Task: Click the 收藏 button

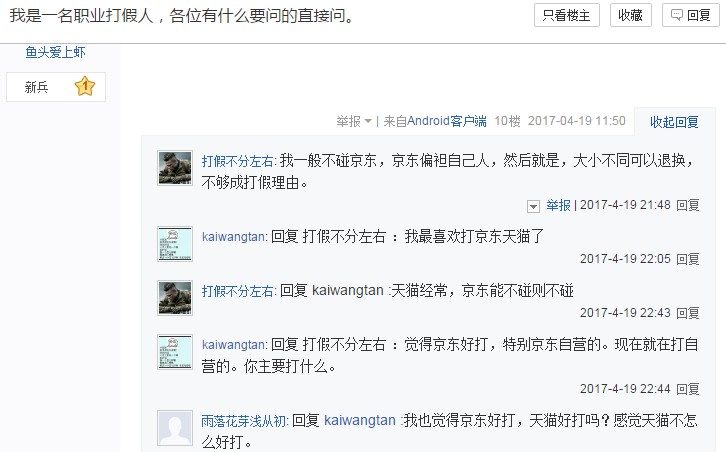Action: point(631,15)
